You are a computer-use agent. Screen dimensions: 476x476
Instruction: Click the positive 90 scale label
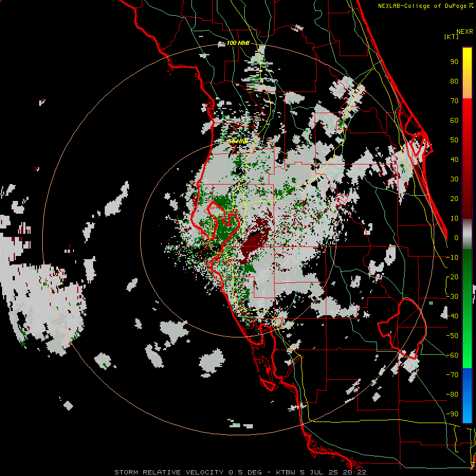pos(454,62)
